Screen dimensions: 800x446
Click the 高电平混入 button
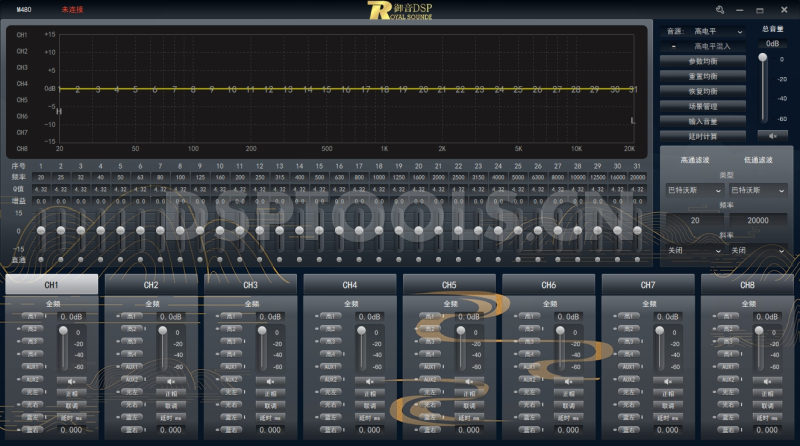(703, 46)
